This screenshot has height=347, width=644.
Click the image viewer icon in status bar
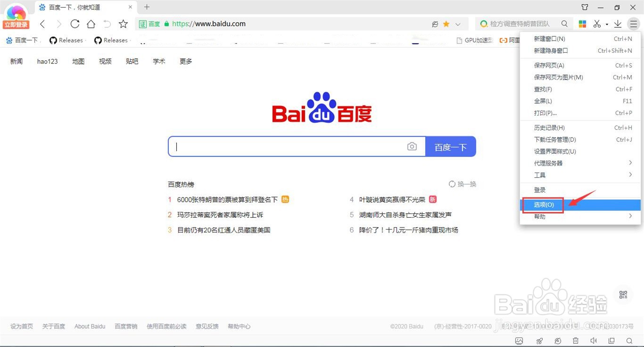[x=519, y=341]
